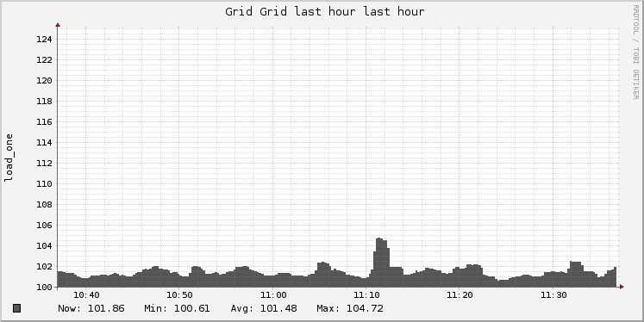
Task: Click the Max: 104.72 statistic
Action: point(350,308)
